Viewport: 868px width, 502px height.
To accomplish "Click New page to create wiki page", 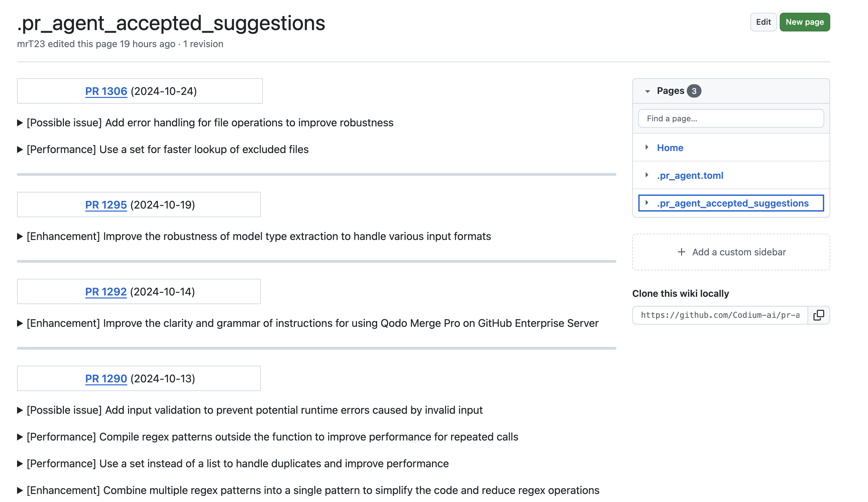I will pyautogui.click(x=805, y=22).
